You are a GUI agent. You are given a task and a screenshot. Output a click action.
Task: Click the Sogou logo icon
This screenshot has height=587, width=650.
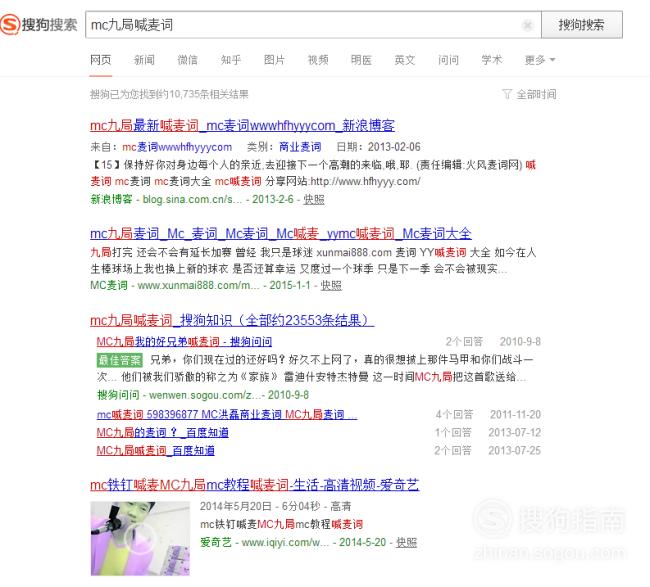(x=10, y=24)
